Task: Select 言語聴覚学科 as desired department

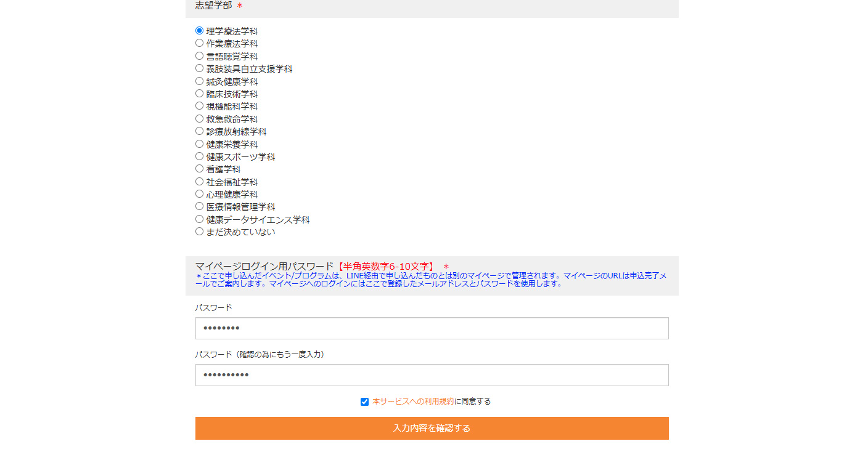Action: [x=199, y=56]
